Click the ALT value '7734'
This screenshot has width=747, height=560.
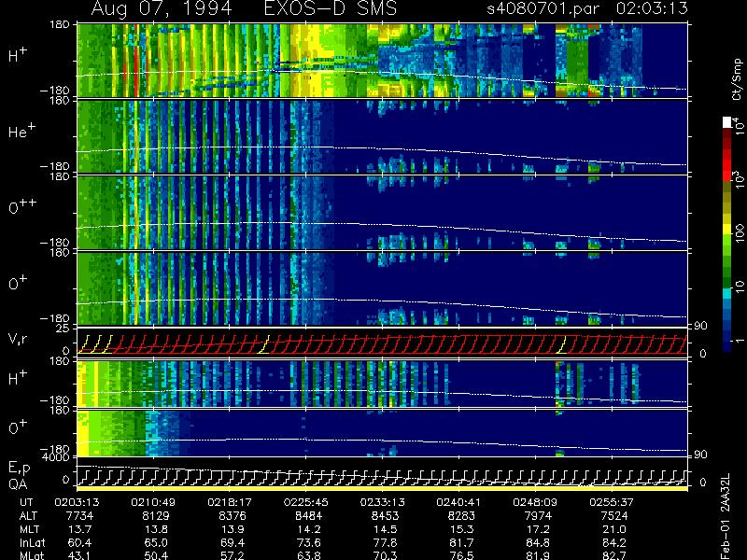(x=80, y=516)
